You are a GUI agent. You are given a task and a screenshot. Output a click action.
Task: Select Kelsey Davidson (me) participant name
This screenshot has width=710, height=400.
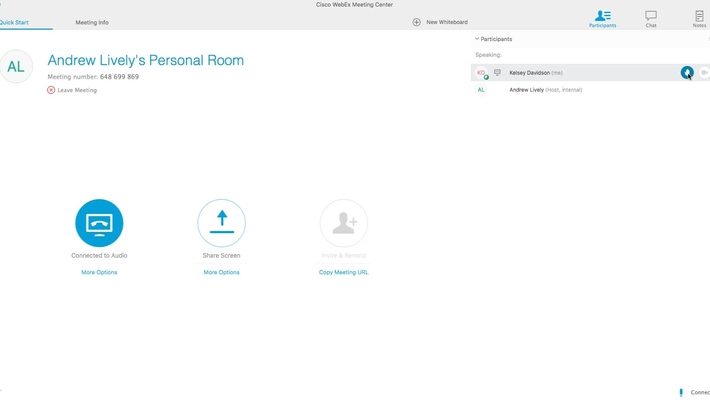tap(536, 72)
